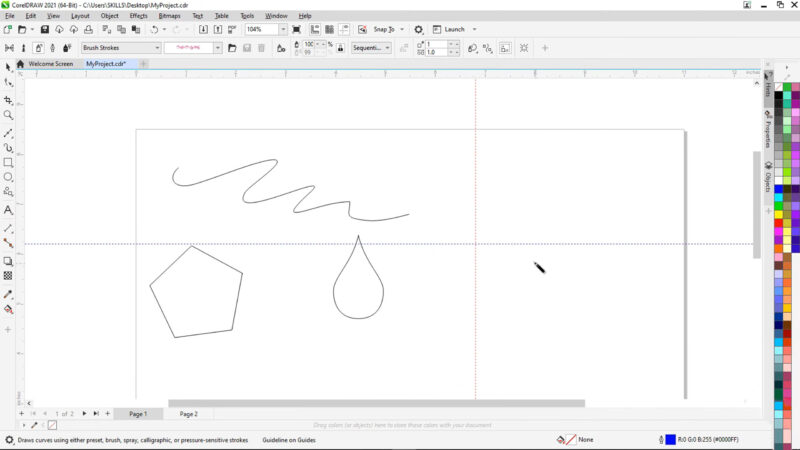Select the Rectangle tool

pyautogui.click(x=8, y=162)
